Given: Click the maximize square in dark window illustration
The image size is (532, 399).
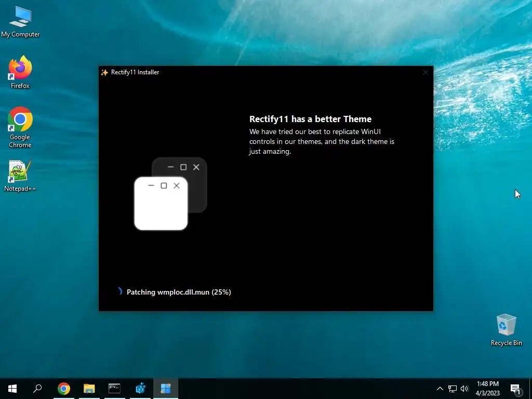Looking at the screenshot, I should click(x=183, y=167).
